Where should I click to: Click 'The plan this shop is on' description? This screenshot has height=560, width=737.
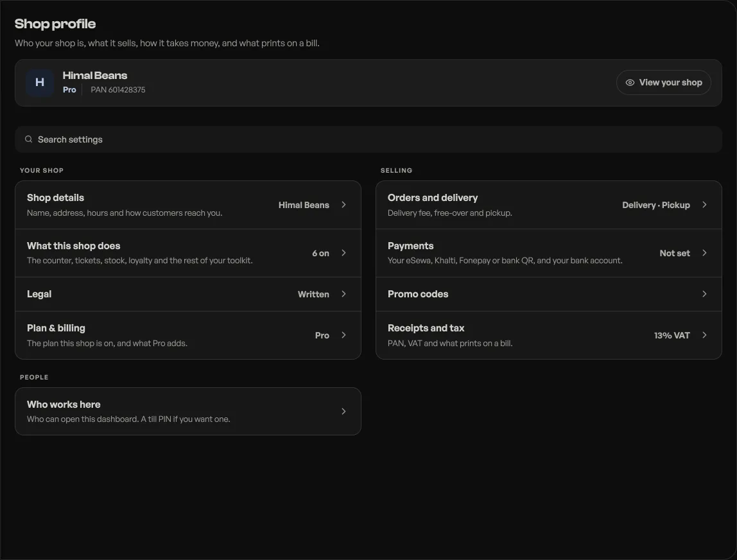click(107, 343)
